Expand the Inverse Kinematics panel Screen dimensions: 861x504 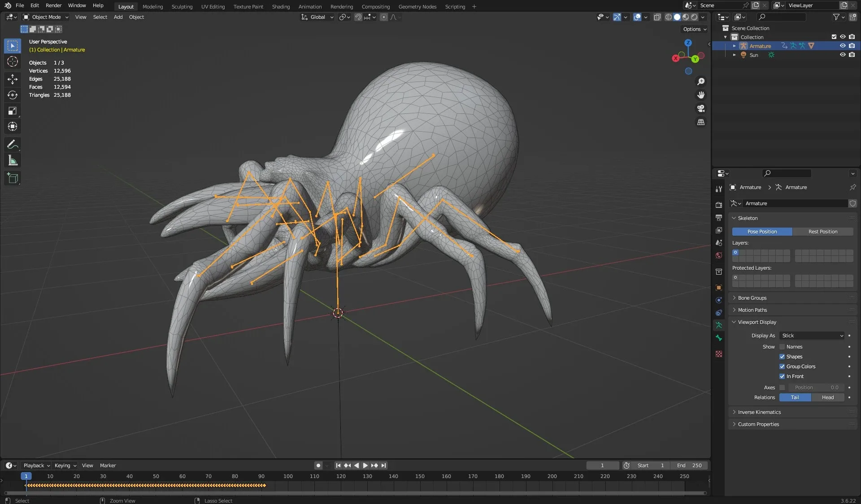[x=759, y=412]
